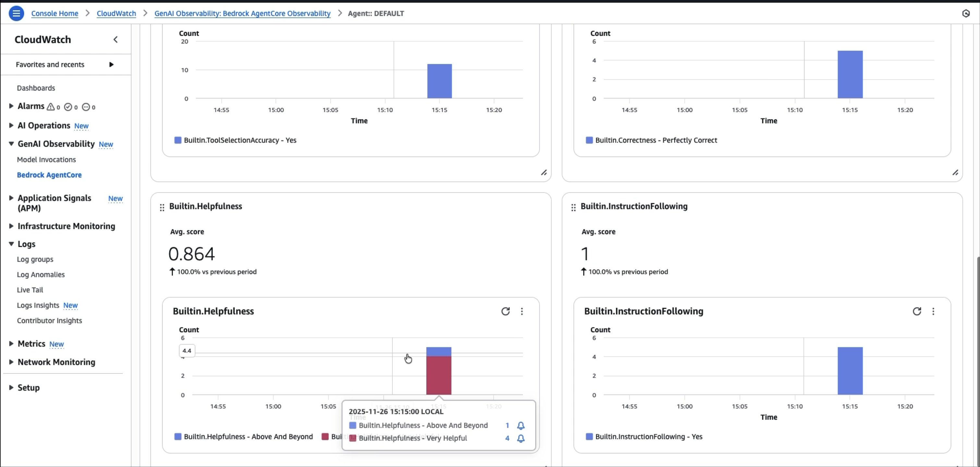
Task: Open the hamburger navigation menu icon
Action: (16, 13)
